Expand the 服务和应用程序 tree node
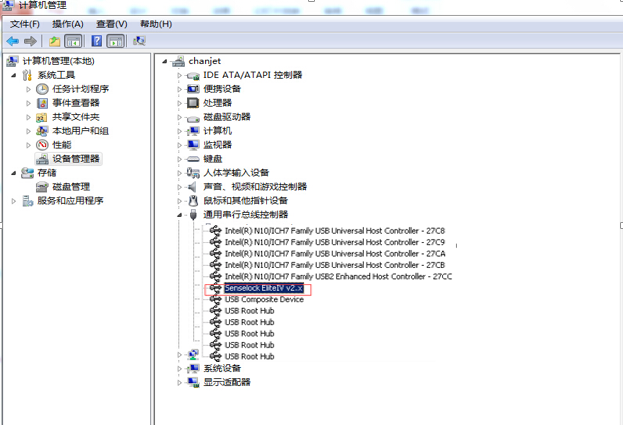Viewport: 623px width, 425px height. point(14,201)
